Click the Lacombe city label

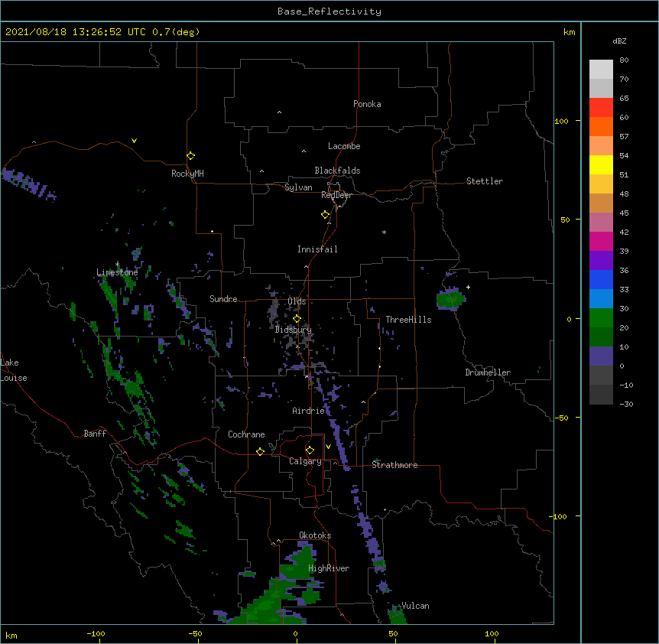pyautogui.click(x=344, y=146)
